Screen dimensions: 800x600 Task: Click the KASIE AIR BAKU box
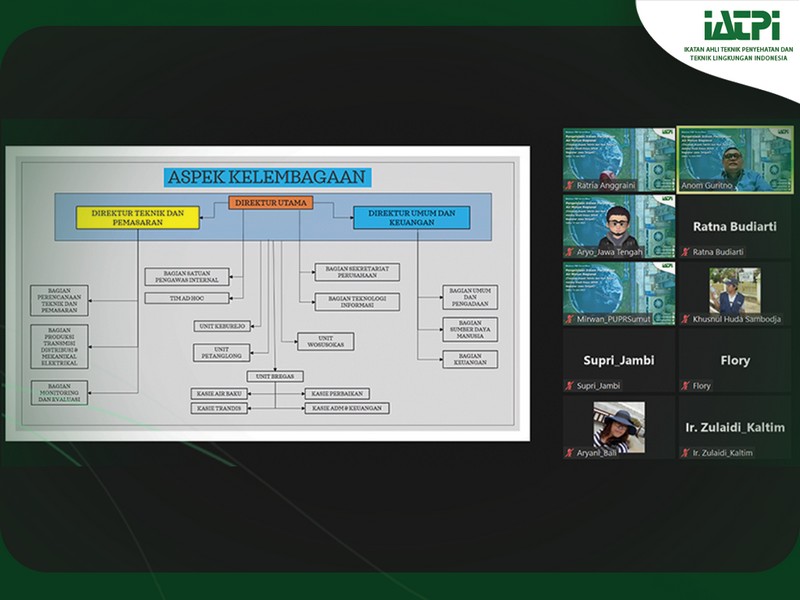[219, 393]
